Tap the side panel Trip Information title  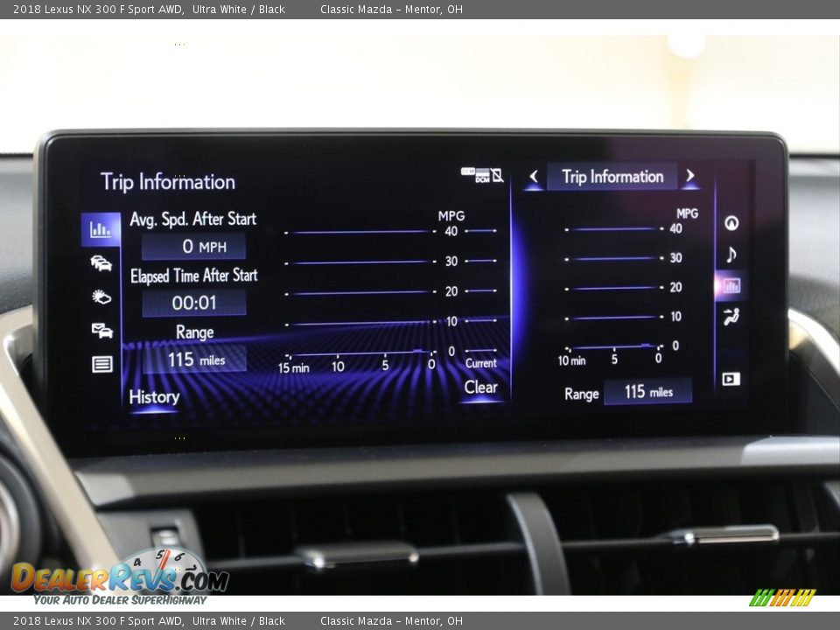612,177
